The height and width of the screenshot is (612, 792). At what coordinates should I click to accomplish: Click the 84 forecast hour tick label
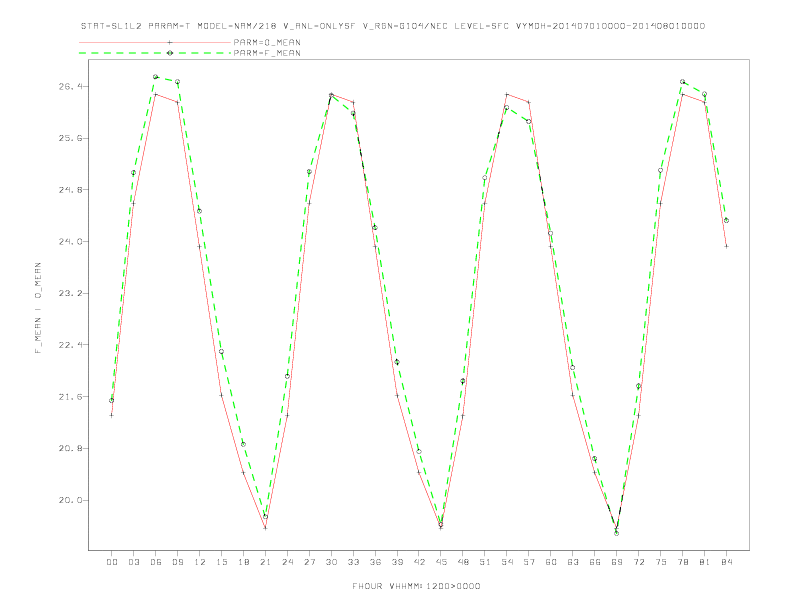pos(726,562)
